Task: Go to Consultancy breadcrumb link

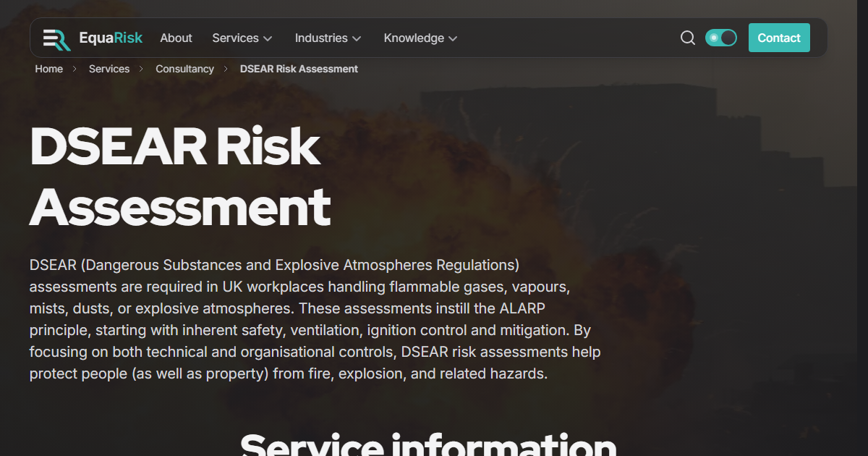Action: point(185,69)
